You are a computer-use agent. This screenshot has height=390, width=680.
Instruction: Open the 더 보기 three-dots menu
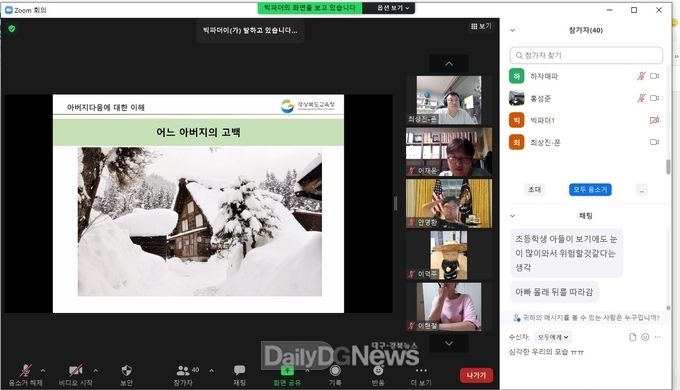click(421, 370)
